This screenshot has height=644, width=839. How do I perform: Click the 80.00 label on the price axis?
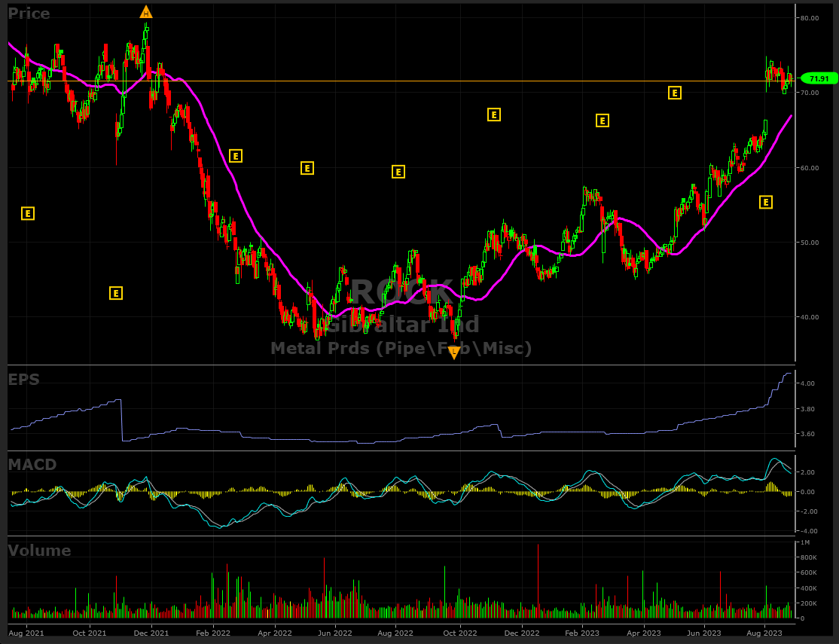[810, 18]
